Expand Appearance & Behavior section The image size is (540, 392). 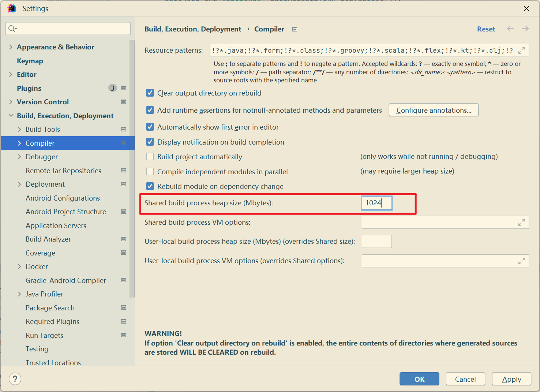point(11,47)
